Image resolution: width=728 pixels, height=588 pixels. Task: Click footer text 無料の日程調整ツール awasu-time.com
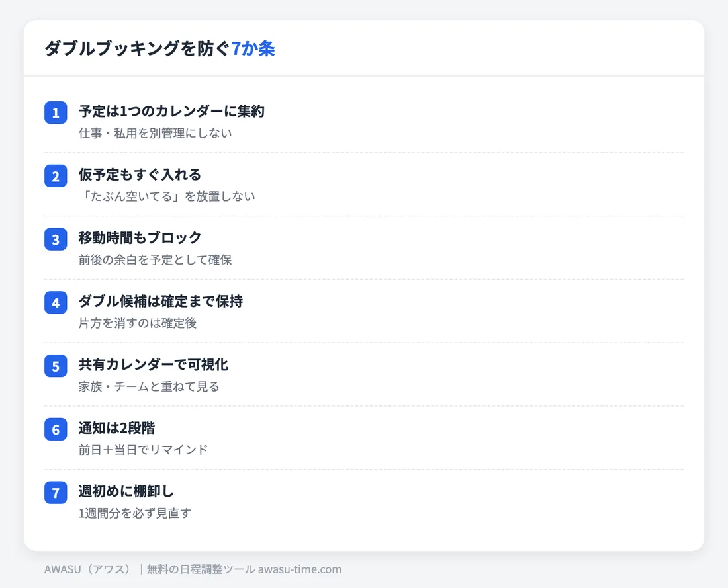(x=244, y=569)
